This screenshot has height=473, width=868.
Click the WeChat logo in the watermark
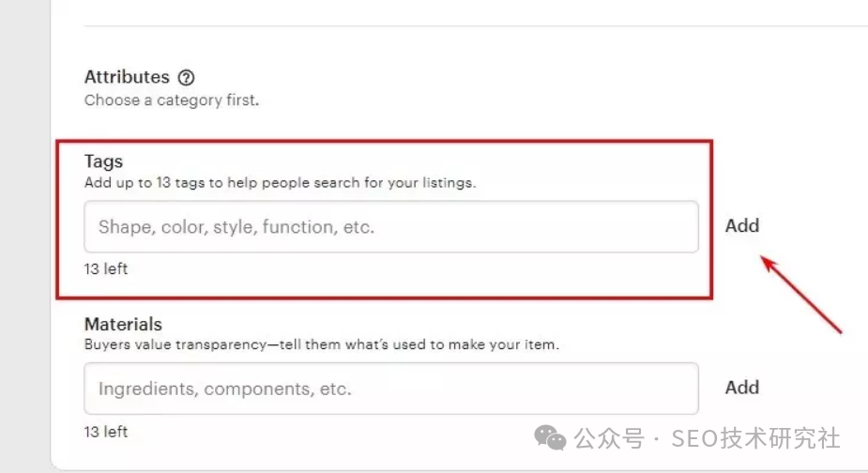pos(550,438)
